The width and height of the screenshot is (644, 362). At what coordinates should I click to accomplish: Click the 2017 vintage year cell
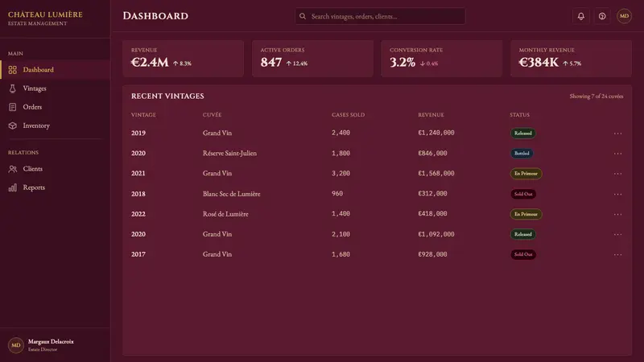[x=138, y=254]
